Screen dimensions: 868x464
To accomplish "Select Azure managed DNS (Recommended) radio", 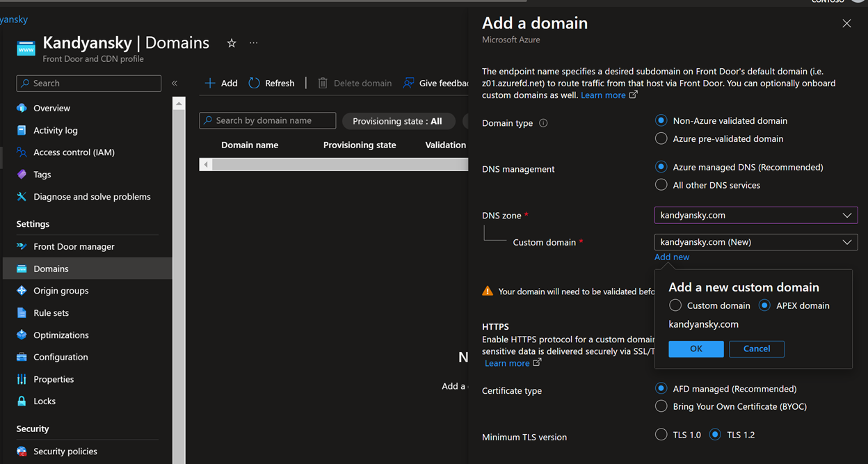I will [661, 167].
